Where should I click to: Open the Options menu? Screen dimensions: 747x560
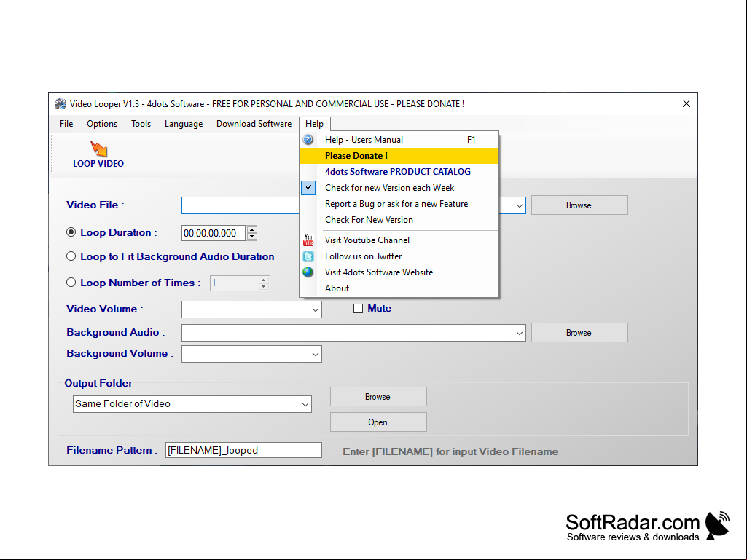pos(102,124)
